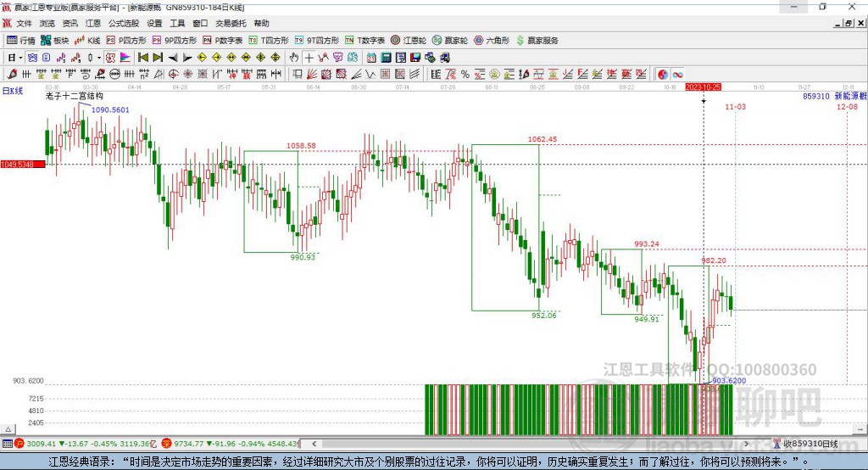Open the 9T四方形 tool
The image size is (868, 470).
tap(317, 41)
